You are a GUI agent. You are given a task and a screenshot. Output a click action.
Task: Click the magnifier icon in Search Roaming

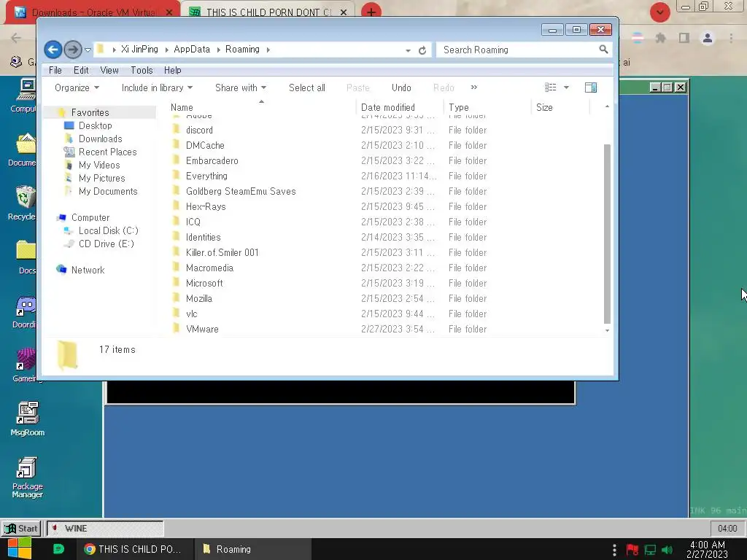(603, 50)
